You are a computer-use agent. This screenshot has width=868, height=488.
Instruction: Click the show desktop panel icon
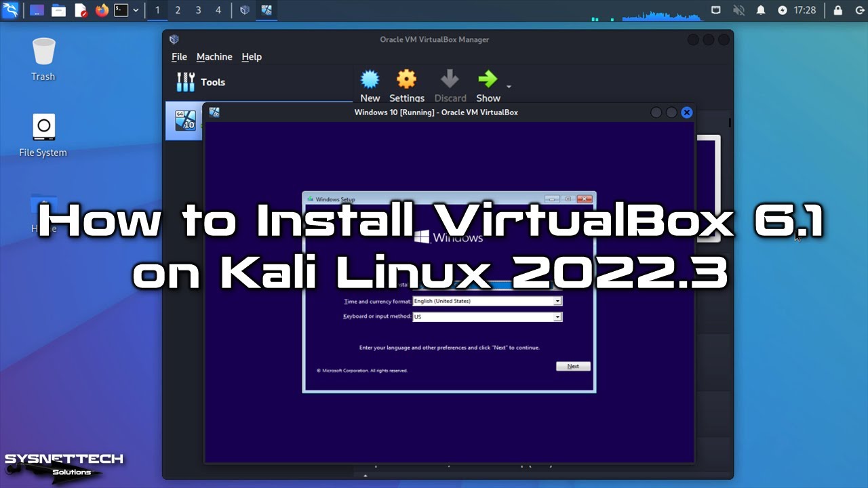point(37,10)
